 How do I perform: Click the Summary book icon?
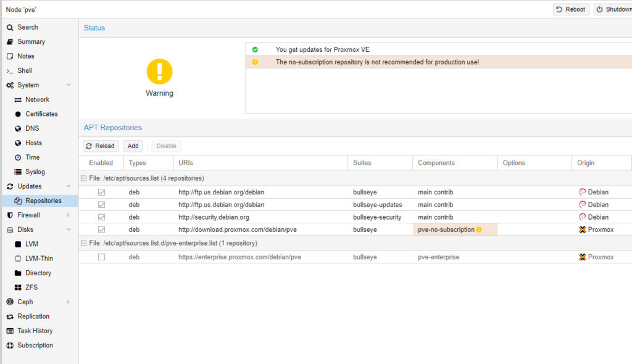[10, 42]
